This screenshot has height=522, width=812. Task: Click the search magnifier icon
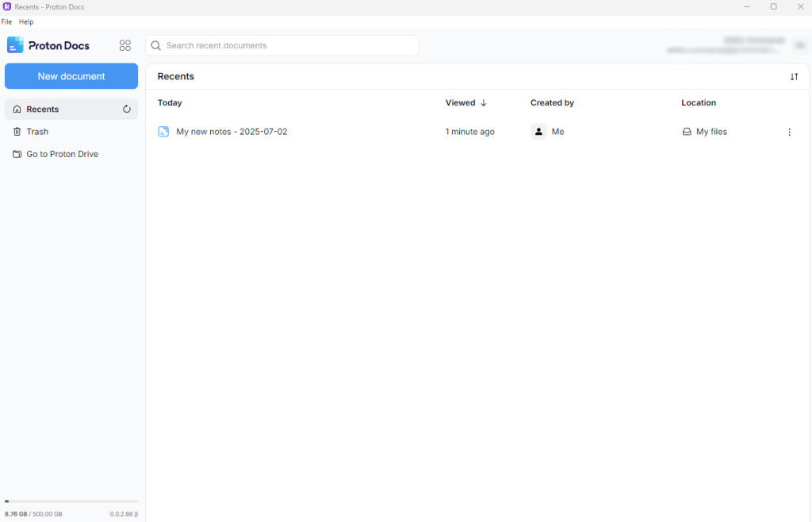(x=156, y=46)
